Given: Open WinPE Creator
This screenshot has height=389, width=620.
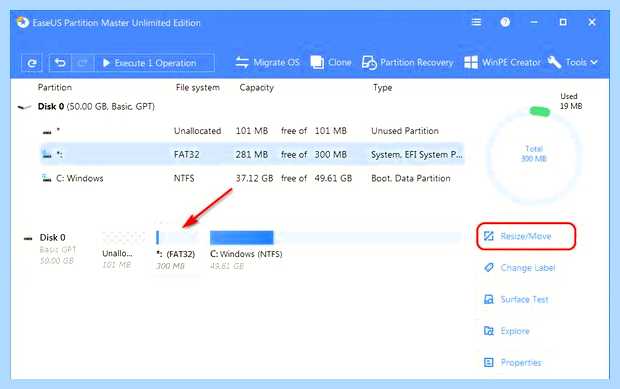Looking at the screenshot, I should (x=502, y=62).
